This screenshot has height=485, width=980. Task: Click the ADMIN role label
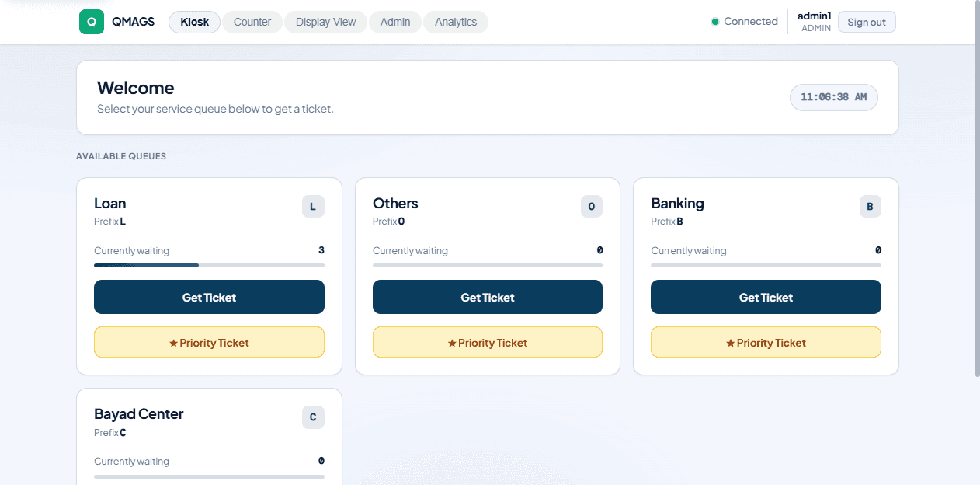(816, 28)
